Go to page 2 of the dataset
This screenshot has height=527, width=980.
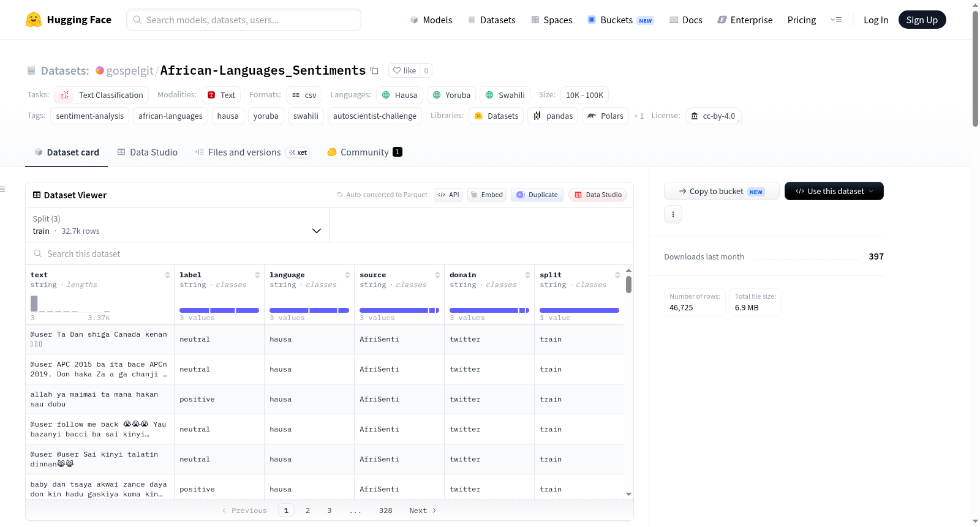click(x=307, y=510)
